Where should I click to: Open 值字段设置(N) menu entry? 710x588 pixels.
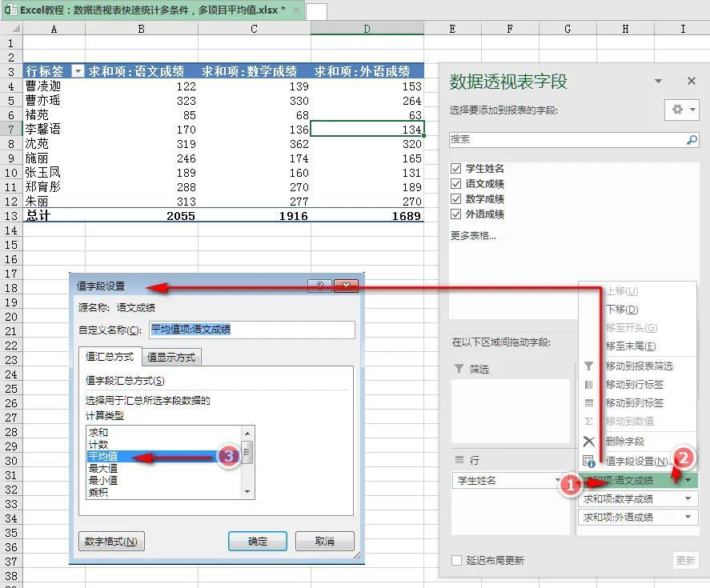click(x=637, y=462)
